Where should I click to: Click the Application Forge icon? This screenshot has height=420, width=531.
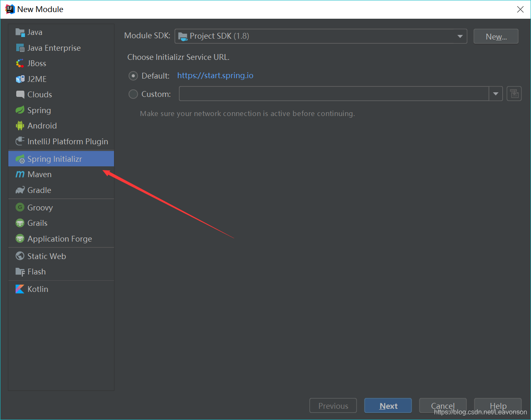tap(20, 238)
